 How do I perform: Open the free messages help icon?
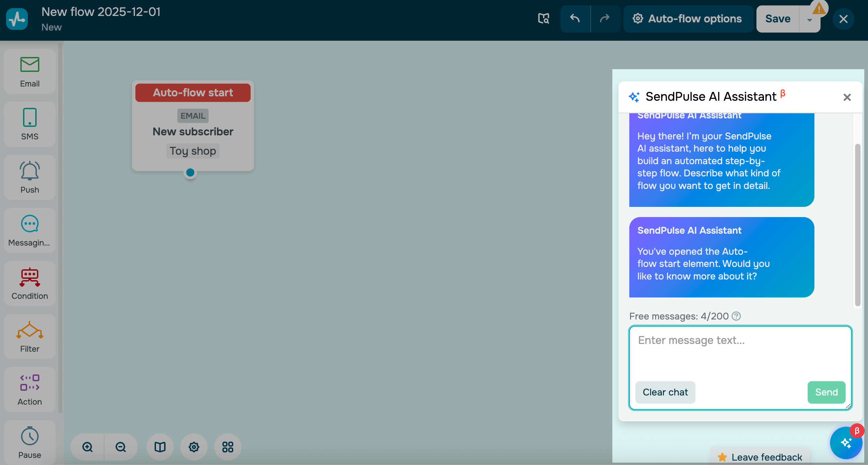click(x=736, y=316)
